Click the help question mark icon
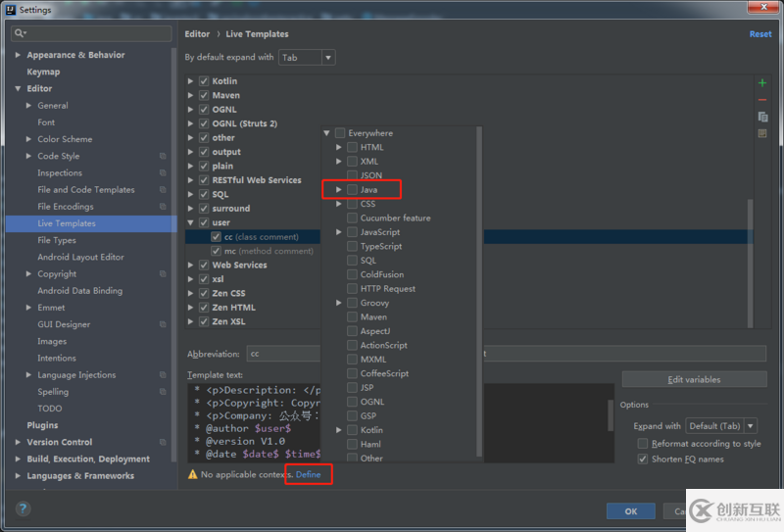784x532 pixels. click(23, 509)
